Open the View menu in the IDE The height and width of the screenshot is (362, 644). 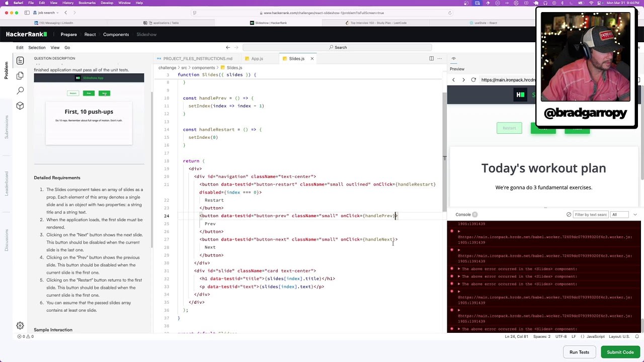[x=55, y=47]
